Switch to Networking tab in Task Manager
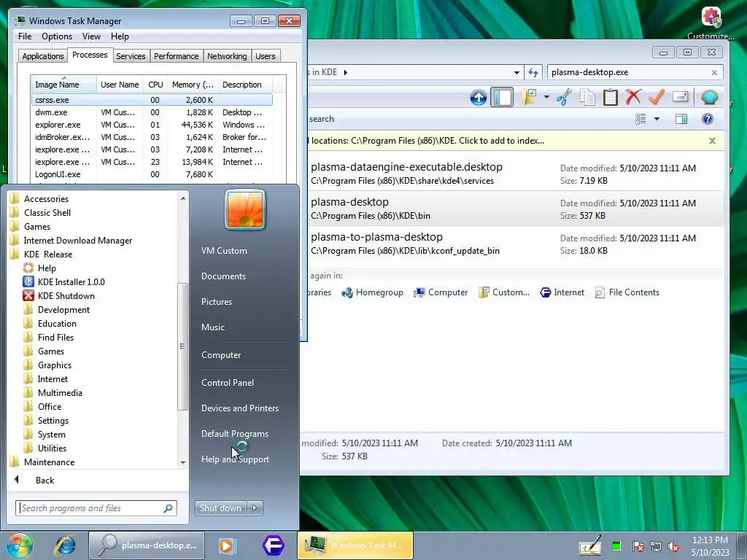 pos(227,56)
